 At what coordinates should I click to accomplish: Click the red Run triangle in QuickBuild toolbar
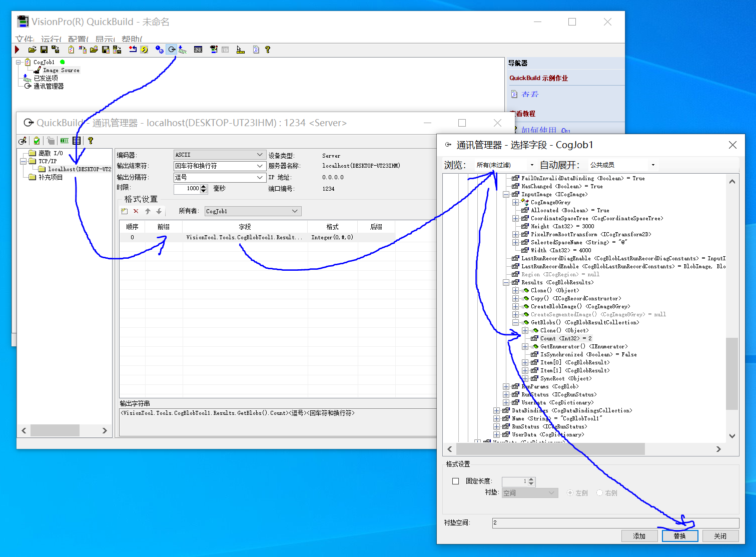point(17,50)
